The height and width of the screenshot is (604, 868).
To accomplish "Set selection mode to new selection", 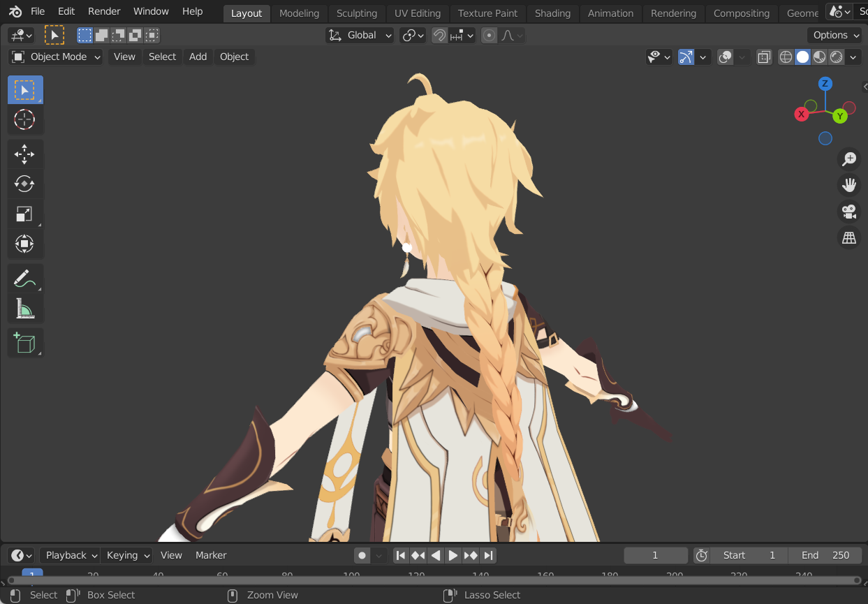I will 84,35.
